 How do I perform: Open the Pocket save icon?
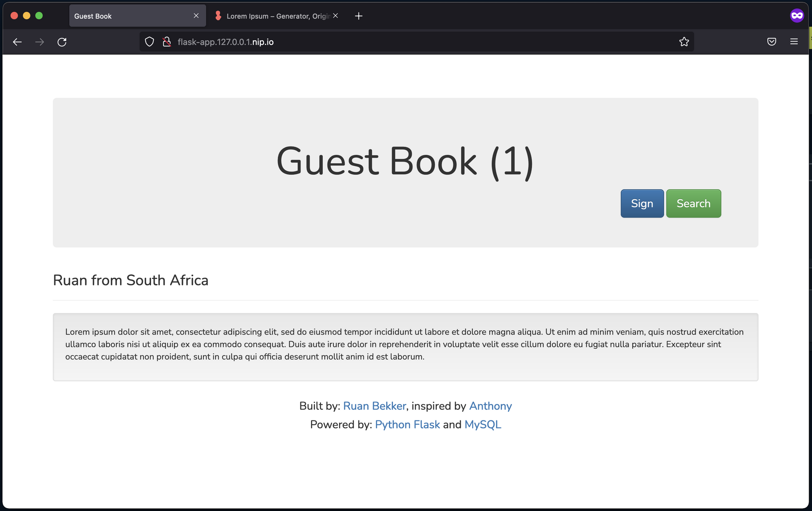771,42
